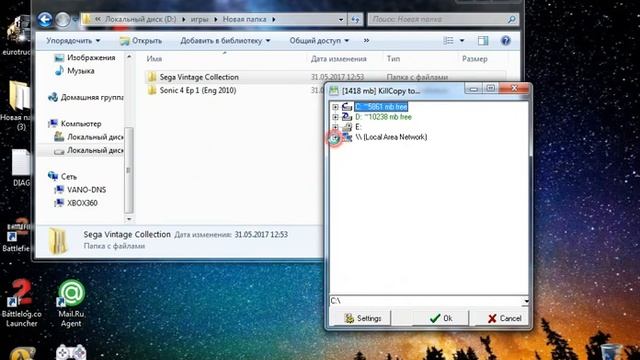Select Музыка in navigation pane
This screenshot has width=640, height=360.
[x=74, y=71]
